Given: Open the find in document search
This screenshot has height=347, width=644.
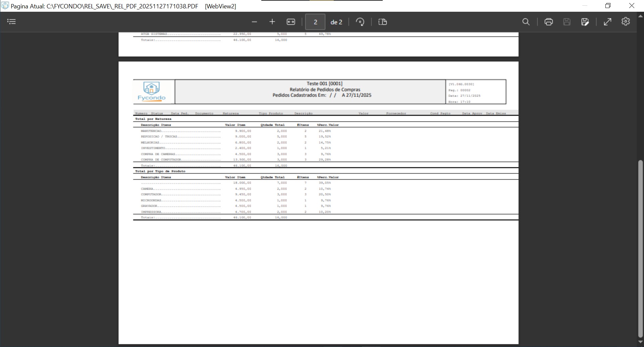Looking at the screenshot, I should (x=526, y=22).
